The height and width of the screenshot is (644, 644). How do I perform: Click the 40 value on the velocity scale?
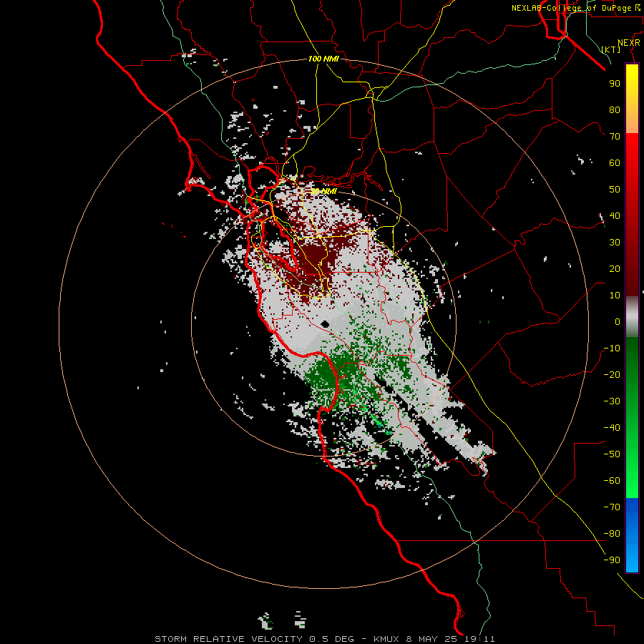coord(615,215)
